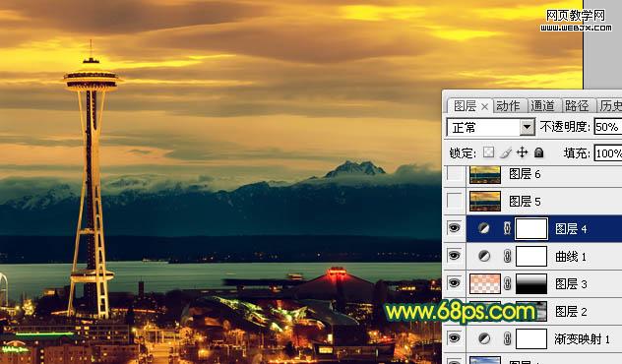Close the 图层 tab with its x
The height and width of the screenshot is (364, 622).
(x=484, y=106)
